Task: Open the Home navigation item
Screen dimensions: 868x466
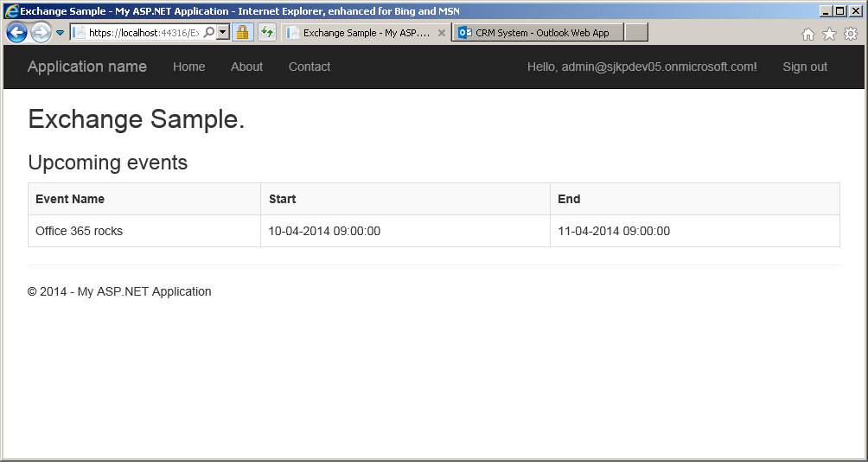Action: click(x=188, y=67)
